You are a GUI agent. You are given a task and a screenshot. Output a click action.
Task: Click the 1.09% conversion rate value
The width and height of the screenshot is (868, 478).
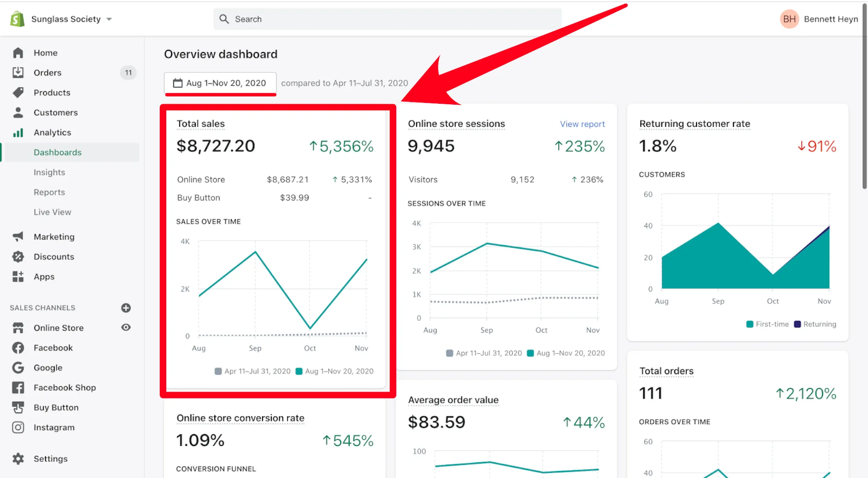(x=200, y=440)
